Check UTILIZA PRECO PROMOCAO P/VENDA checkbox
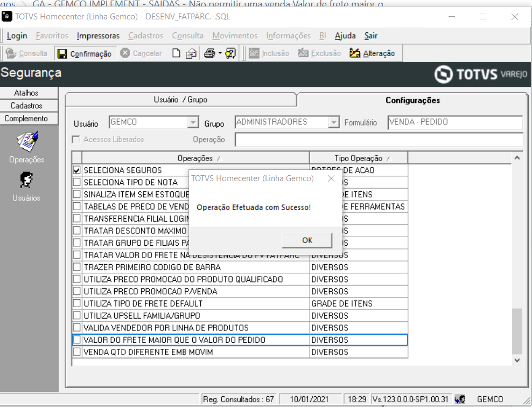The height and width of the screenshot is (407, 532). tap(77, 291)
